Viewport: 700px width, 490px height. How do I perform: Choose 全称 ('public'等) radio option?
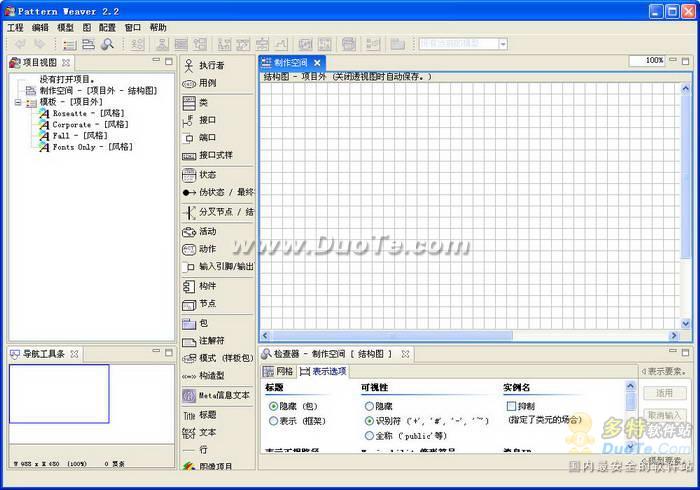coord(369,436)
